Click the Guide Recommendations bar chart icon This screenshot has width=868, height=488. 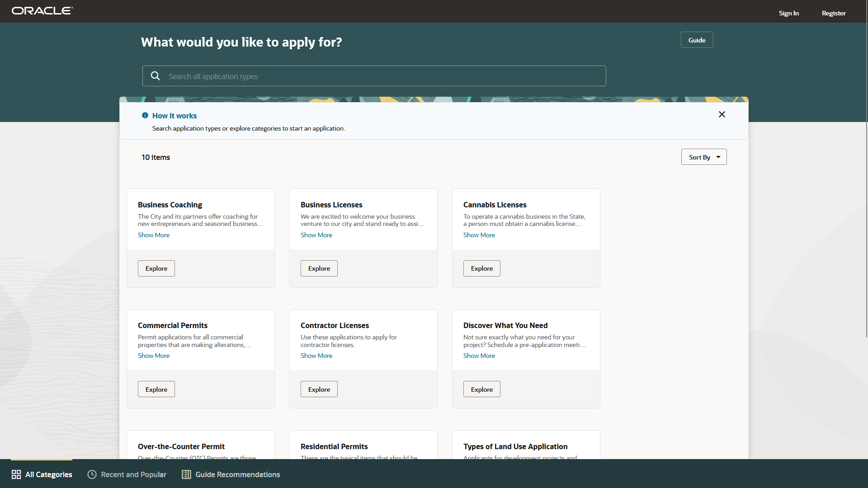coord(186,474)
